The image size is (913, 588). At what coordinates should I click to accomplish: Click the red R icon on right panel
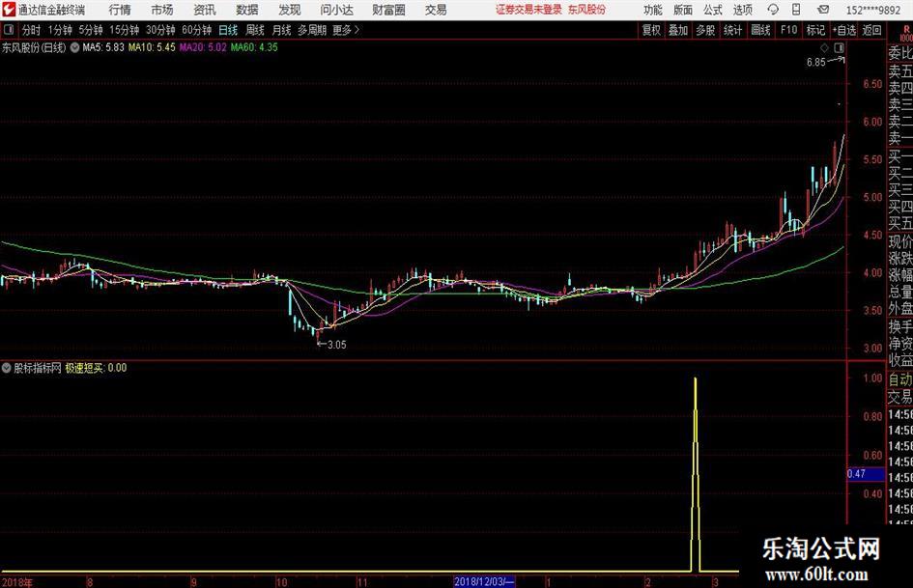click(905, 29)
